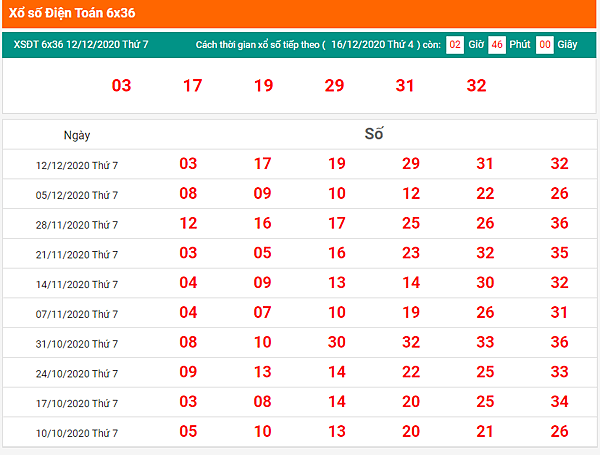This screenshot has width=600, height=455.
Task: Select the 05/12/2020 Thứ 7 date row
Action: point(300,194)
